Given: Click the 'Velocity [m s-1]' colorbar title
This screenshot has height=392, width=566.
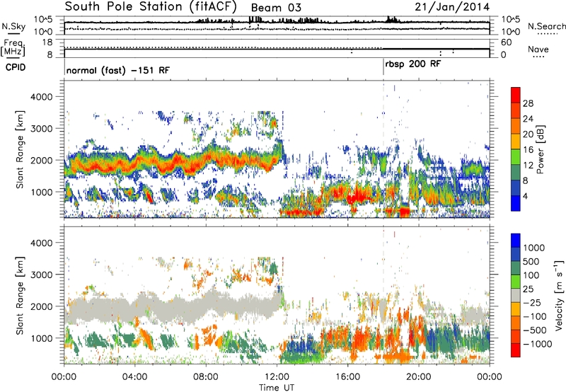Looking at the screenshot, I should tap(559, 295).
